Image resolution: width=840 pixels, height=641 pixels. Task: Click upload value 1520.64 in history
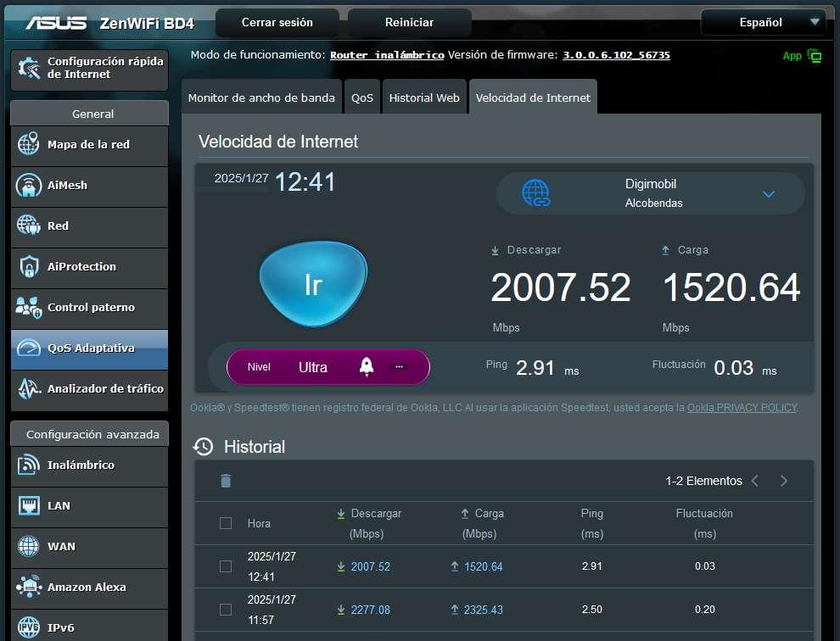484,566
